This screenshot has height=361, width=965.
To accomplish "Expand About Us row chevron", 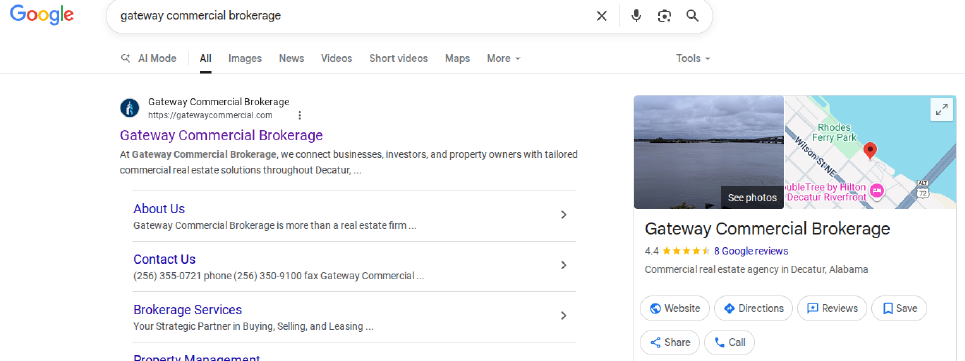I will tap(563, 215).
